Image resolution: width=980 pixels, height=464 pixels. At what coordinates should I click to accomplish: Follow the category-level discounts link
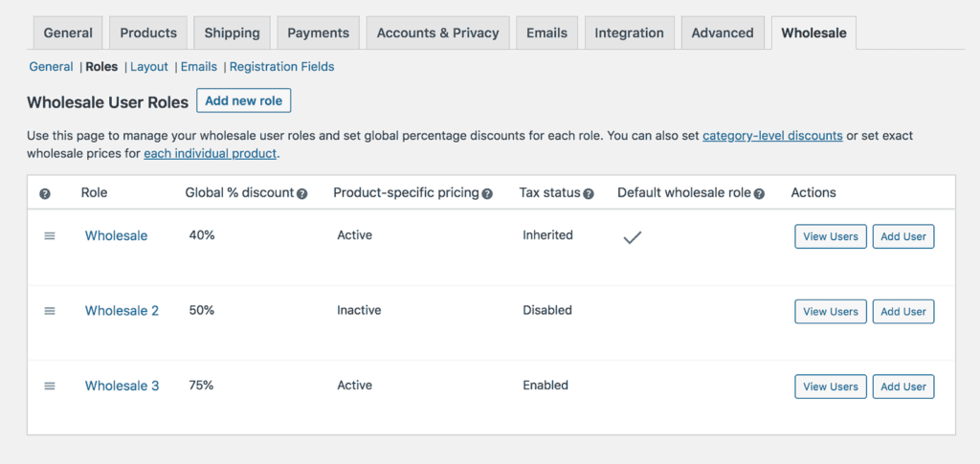point(772,136)
